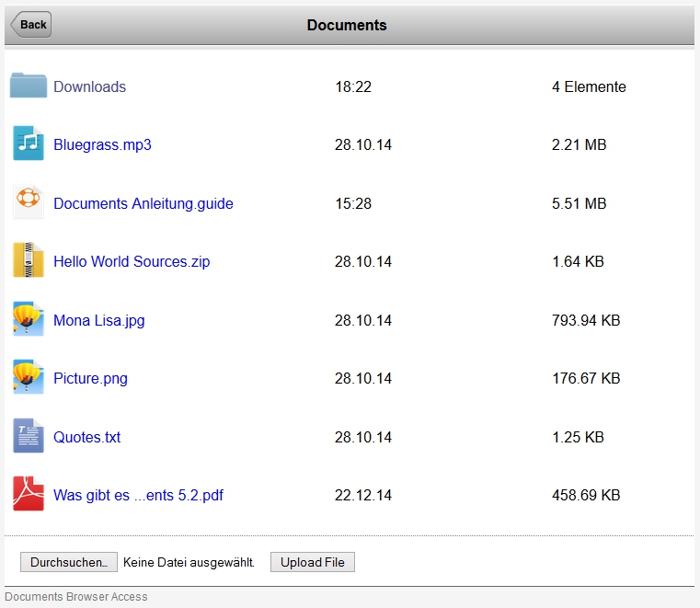Click the Bluegrass.mp3 music file icon
The image size is (700, 608).
point(29,144)
